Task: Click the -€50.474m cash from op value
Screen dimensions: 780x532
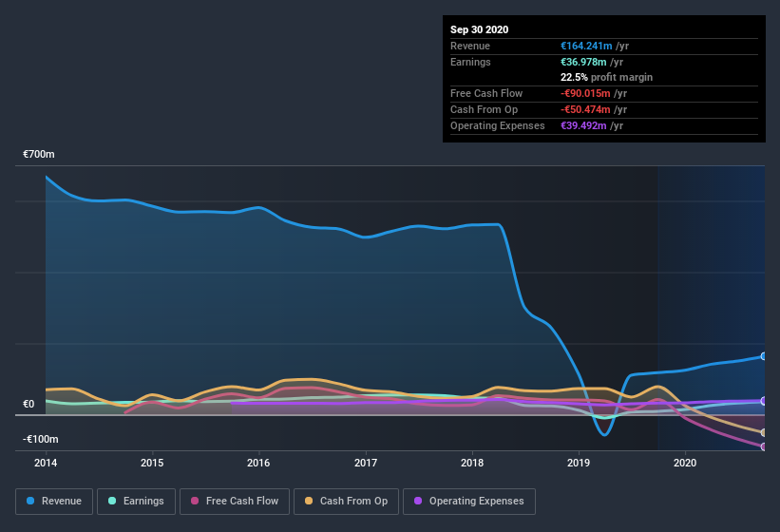Action: coord(585,109)
